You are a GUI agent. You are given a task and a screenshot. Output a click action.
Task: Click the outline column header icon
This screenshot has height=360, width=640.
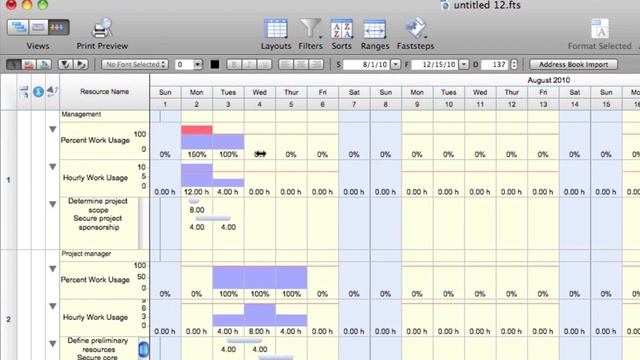click(x=24, y=91)
